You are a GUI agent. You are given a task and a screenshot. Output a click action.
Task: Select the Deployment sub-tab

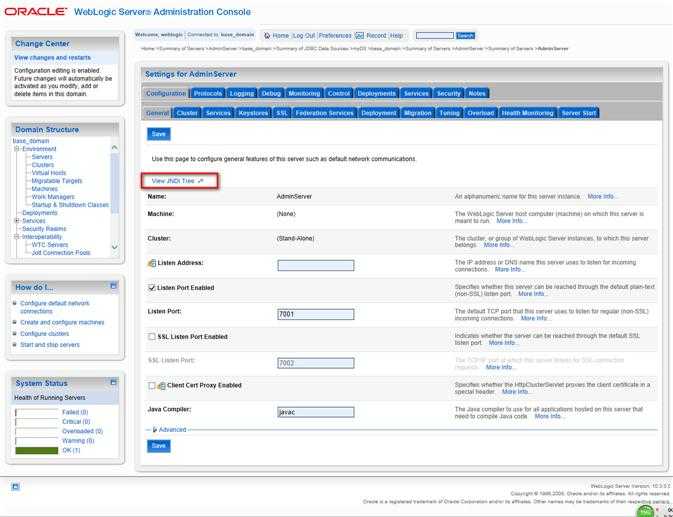(x=379, y=113)
